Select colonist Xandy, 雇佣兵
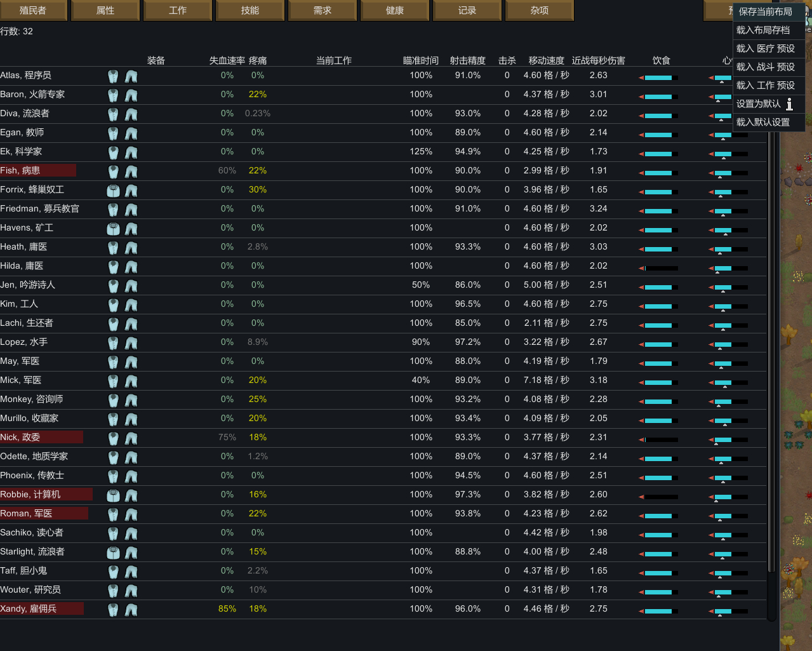 (x=29, y=608)
